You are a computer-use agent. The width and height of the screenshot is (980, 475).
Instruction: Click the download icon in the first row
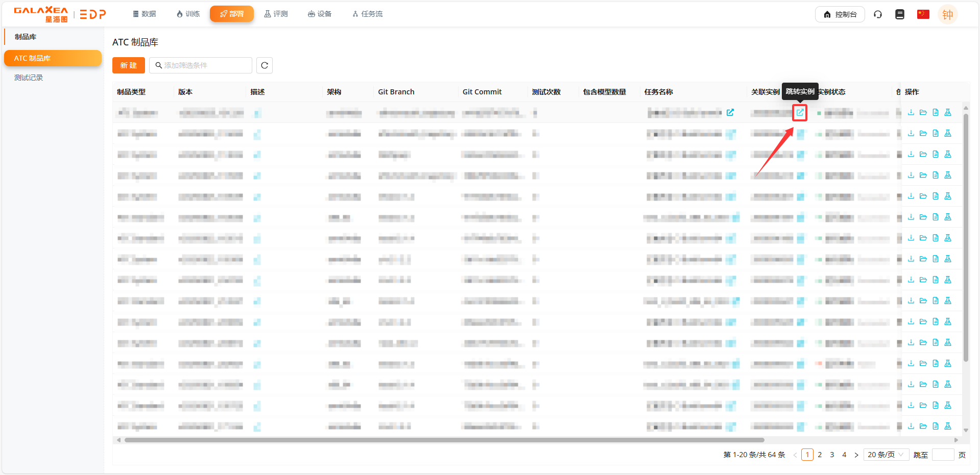(x=911, y=112)
